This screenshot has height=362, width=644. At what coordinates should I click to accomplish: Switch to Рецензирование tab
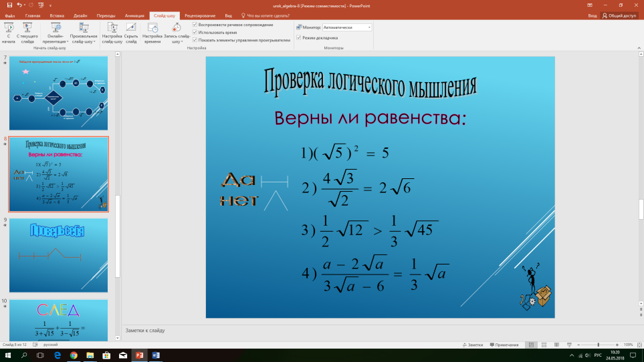200,15
